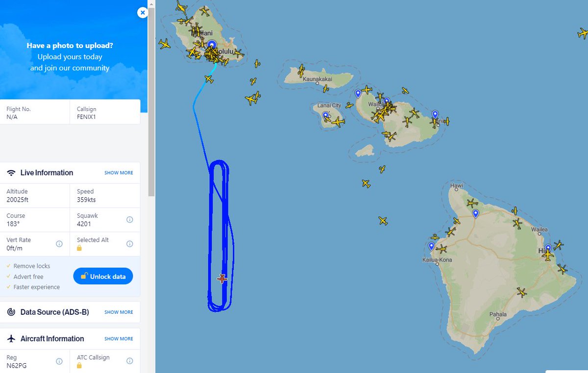
Task: Select the yellow plane south of Honolulu
Action: [209, 79]
